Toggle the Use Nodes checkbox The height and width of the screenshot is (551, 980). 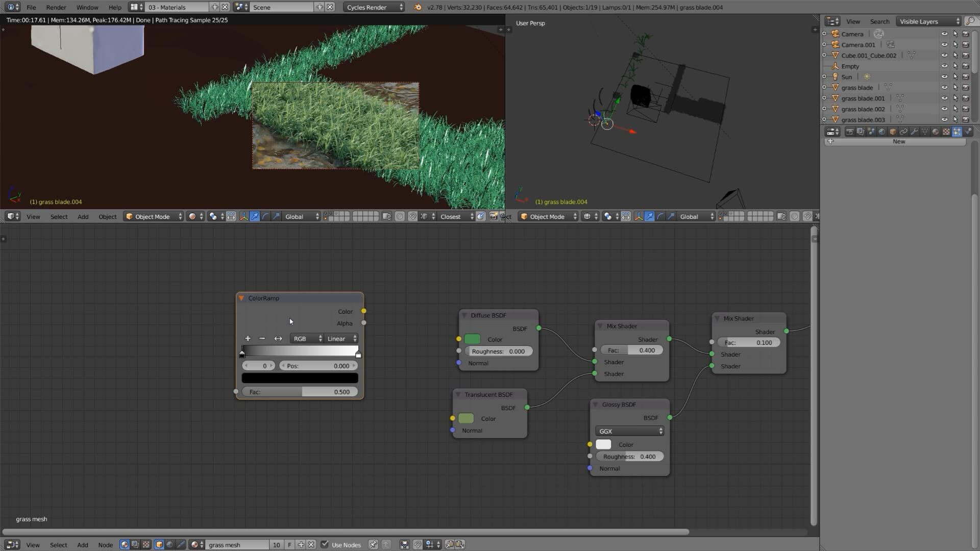click(x=325, y=544)
